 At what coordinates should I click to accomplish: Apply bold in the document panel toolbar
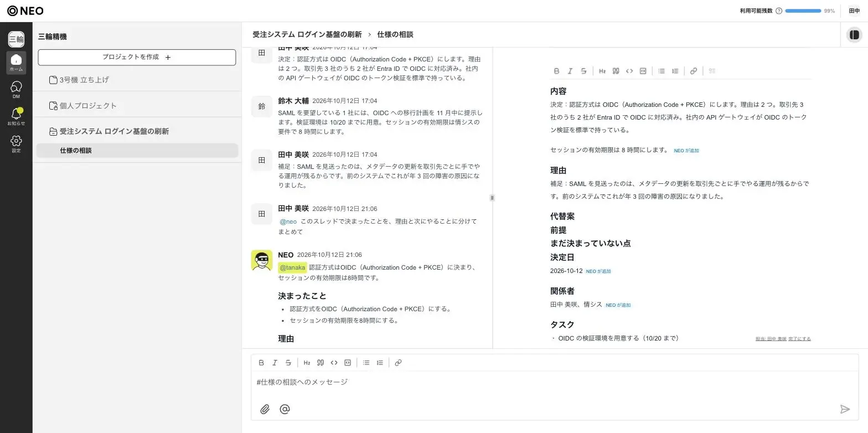coord(556,71)
